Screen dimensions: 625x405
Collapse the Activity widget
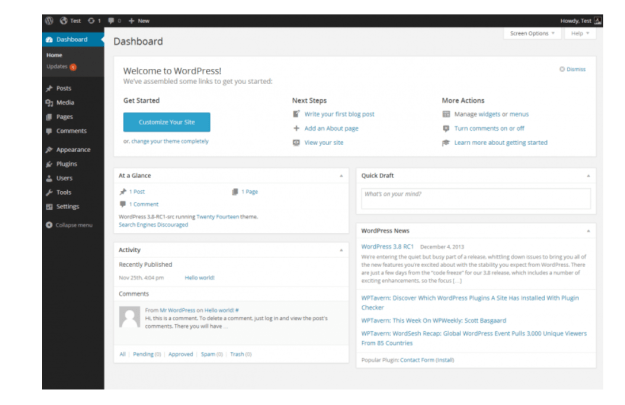[x=341, y=250]
